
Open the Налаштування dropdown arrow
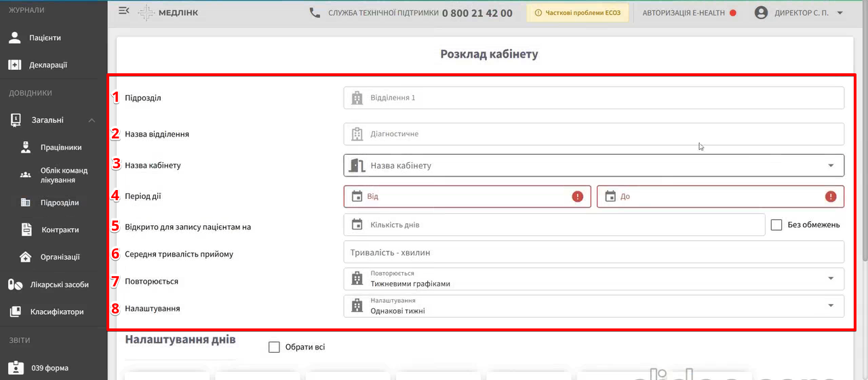pos(831,305)
